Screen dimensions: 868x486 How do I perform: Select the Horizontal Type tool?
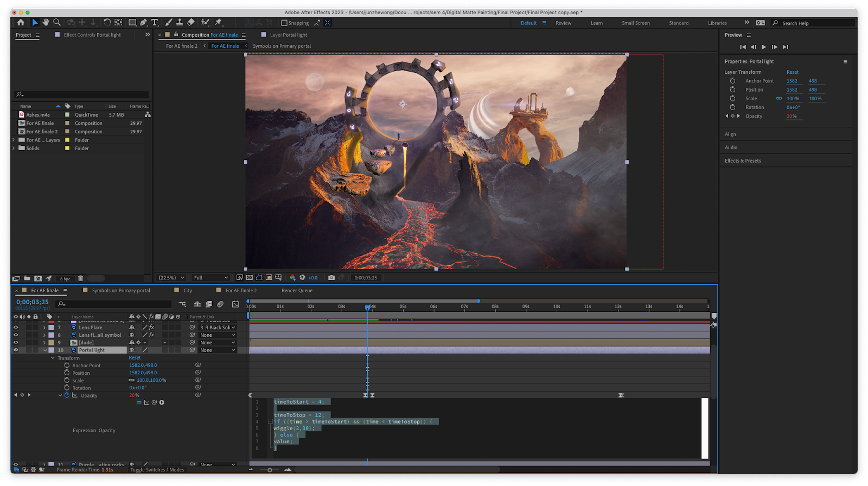pos(155,22)
